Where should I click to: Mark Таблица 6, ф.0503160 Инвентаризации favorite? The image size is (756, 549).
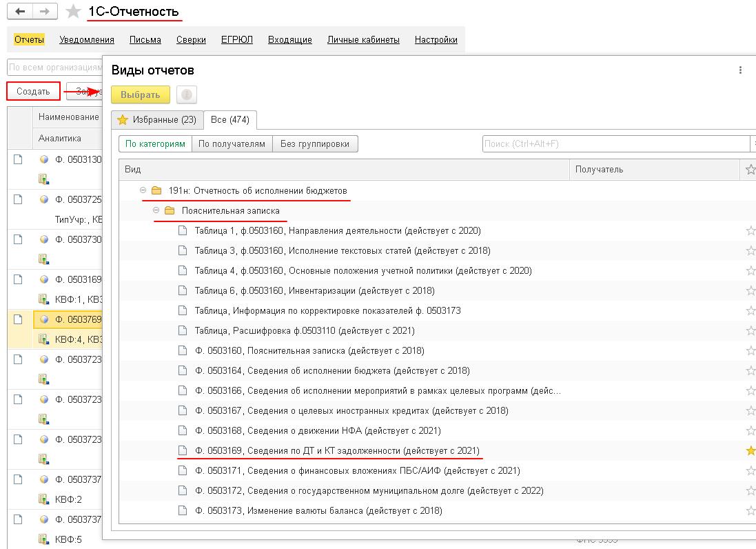tap(750, 291)
